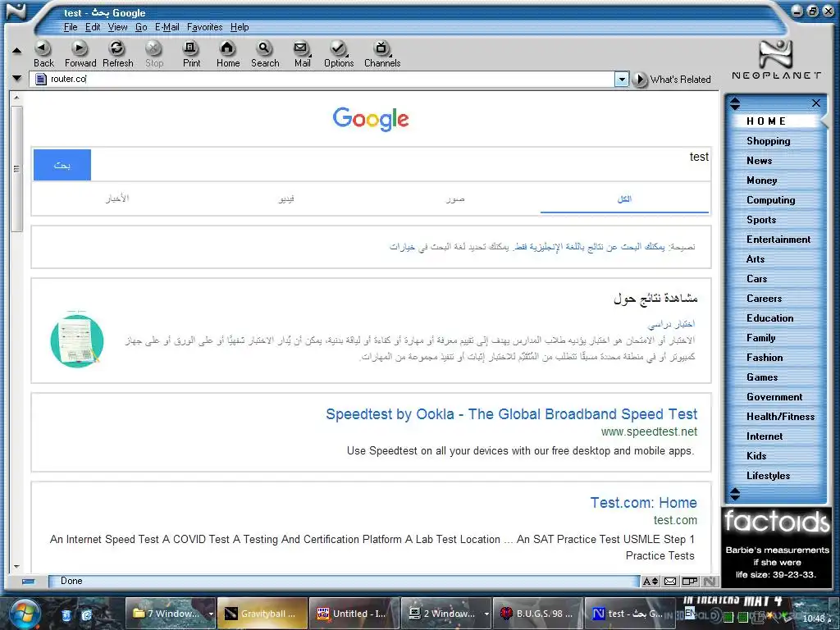Click the What's Related arrow button
840x630 pixels.
click(639, 80)
